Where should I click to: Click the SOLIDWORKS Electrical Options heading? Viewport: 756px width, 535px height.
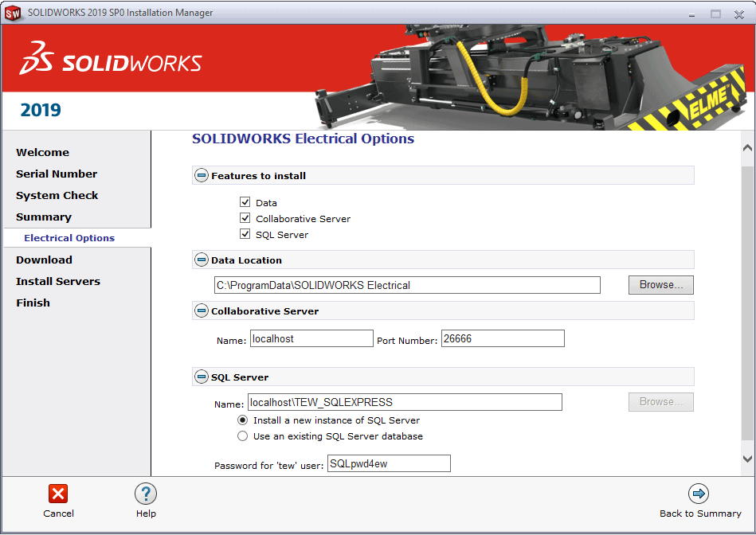click(x=303, y=139)
